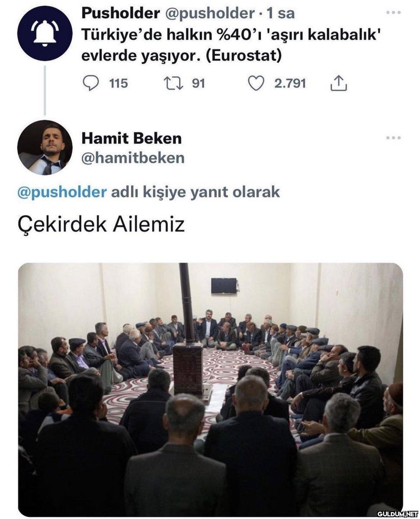Like the Pusholder tweet with heart icon
420x519 pixels.
[x=256, y=83]
